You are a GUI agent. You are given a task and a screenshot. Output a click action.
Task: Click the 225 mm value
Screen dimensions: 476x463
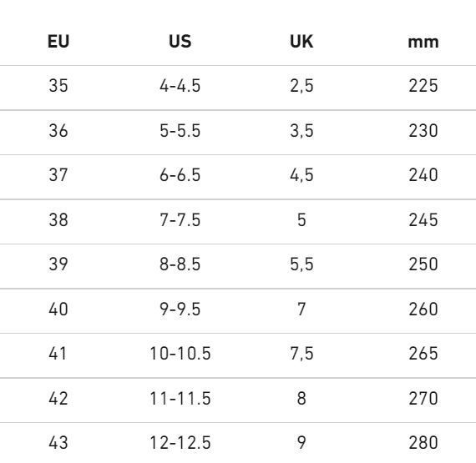(423, 85)
